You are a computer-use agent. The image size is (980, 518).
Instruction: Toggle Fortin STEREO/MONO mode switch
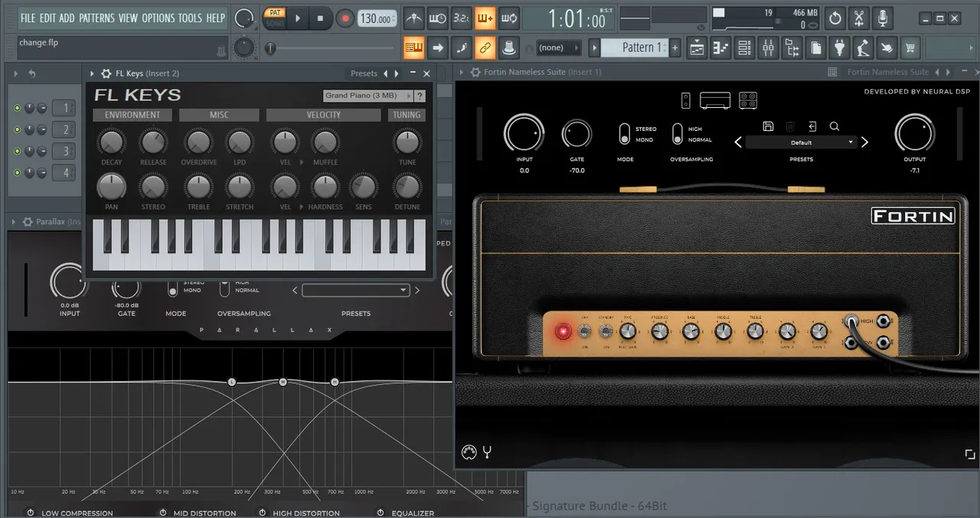[625, 134]
